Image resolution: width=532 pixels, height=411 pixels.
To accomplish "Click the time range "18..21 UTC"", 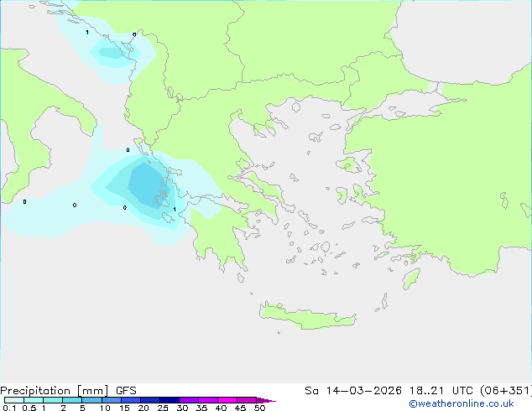I will [442, 391].
